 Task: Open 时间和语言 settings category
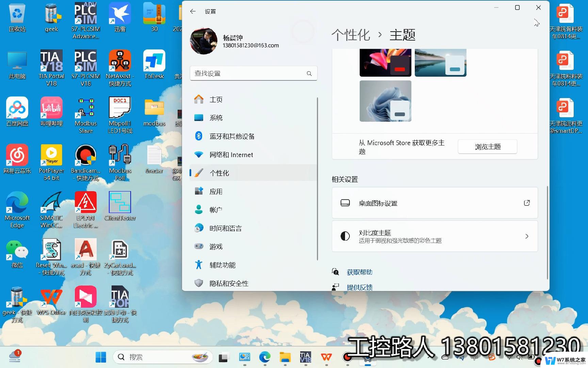253,228
